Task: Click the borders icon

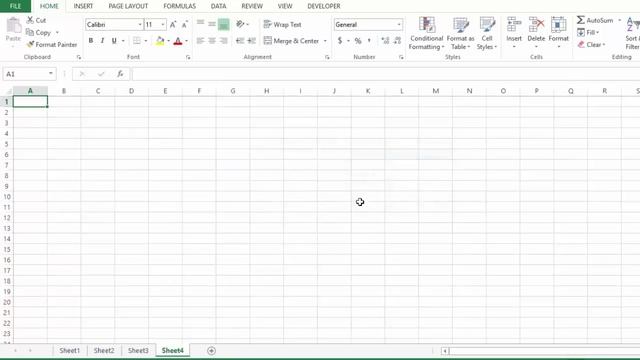Action: 137,40
